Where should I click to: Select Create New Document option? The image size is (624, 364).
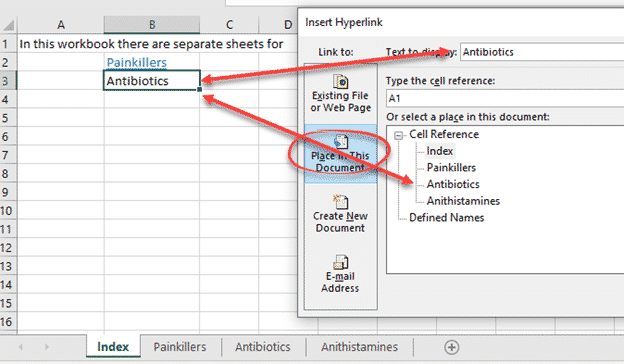click(341, 214)
